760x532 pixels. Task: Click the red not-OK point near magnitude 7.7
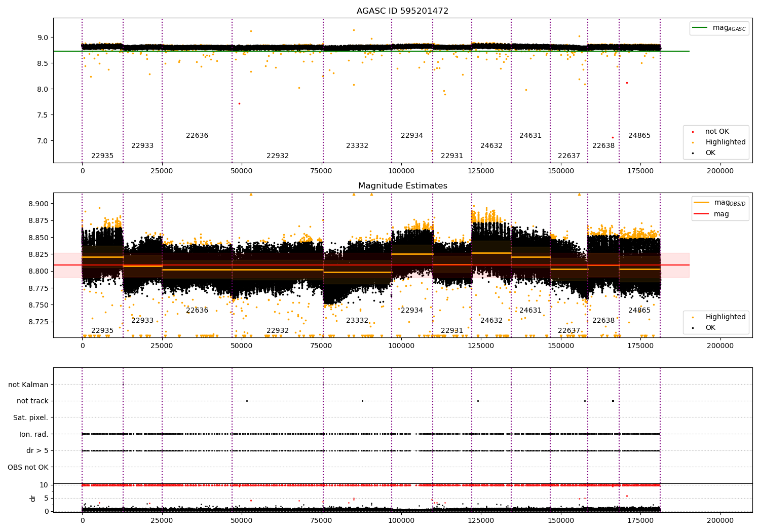(x=239, y=103)
